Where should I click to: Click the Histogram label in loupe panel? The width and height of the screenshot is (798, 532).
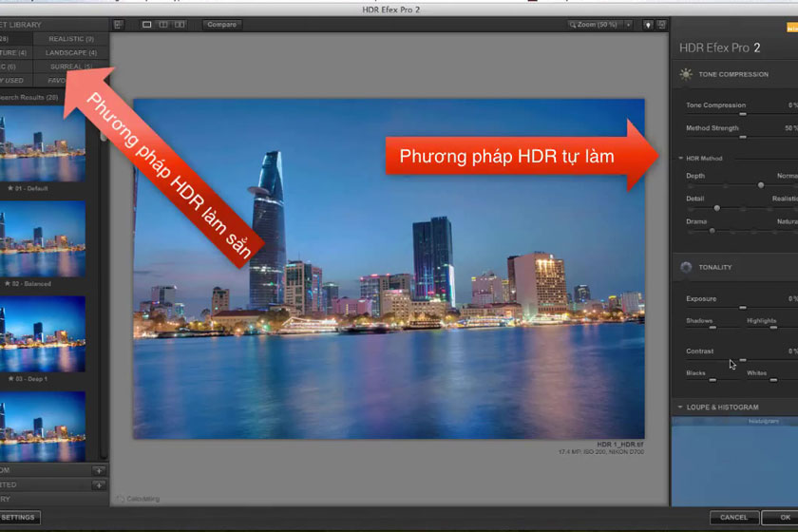(764, 422)
